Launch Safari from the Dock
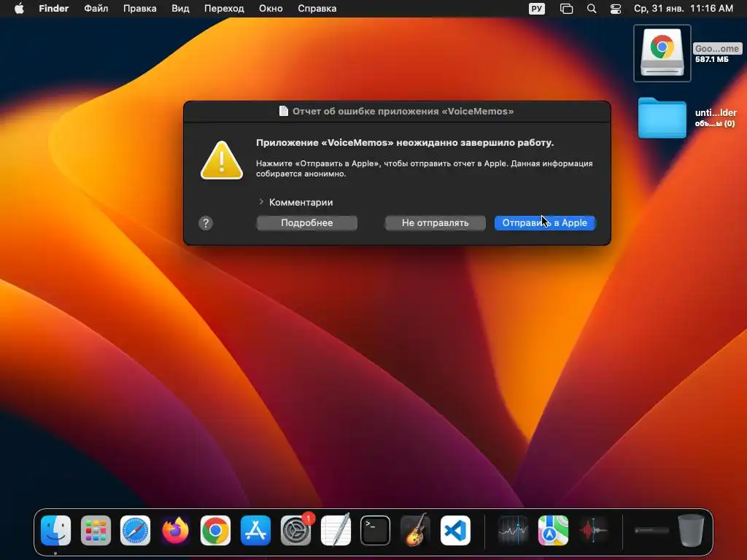Image resolution: width=747 pixels, height=560 pixels. [x=135, y=530]
